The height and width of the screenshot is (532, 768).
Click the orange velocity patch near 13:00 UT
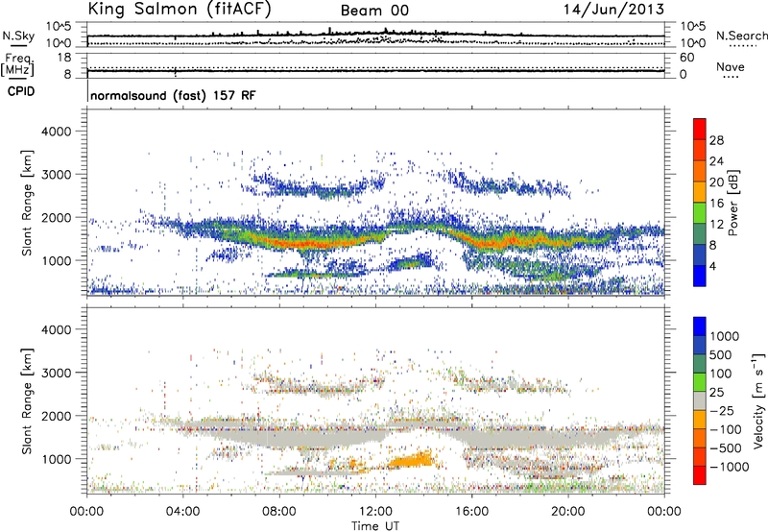[411, 460]
